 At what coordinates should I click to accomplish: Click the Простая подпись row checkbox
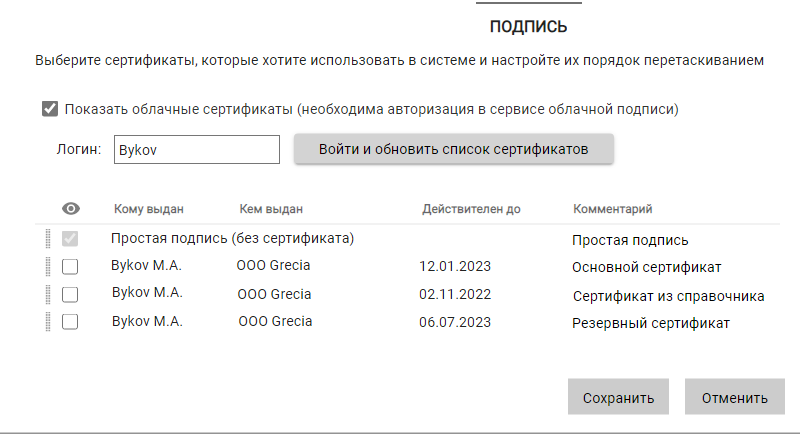pyautogui.click(x=70, y=240)
